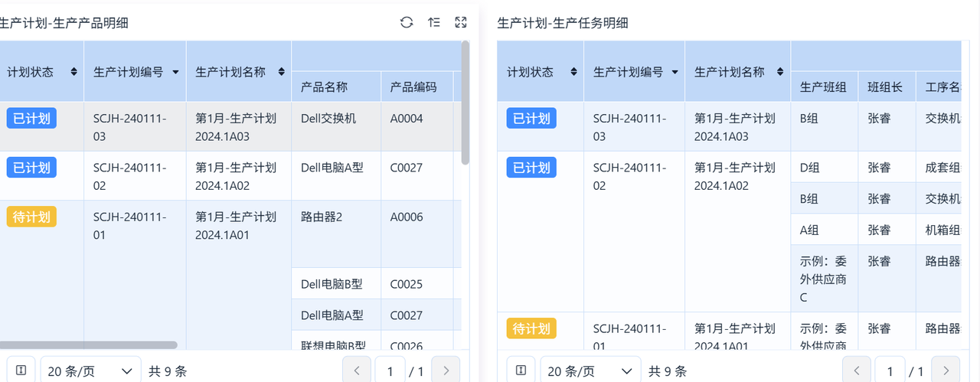
Task: Select SCJH-240111-03 cell in 生产任务明细
Action: pyautogui.click(x=635, y=127)
